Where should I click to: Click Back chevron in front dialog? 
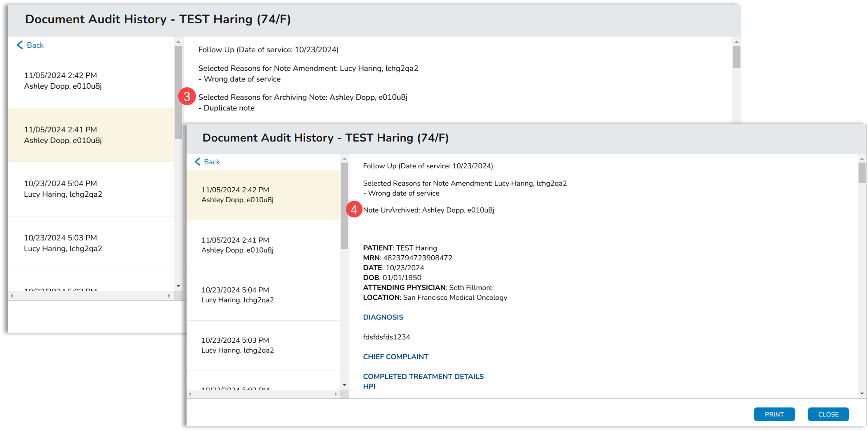[x=198, y=162]
